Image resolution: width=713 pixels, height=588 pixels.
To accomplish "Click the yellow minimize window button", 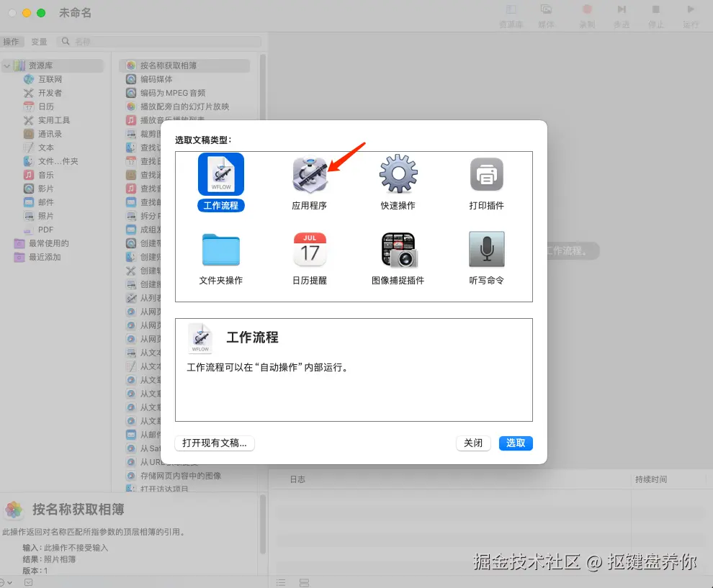I will (27, 13).
